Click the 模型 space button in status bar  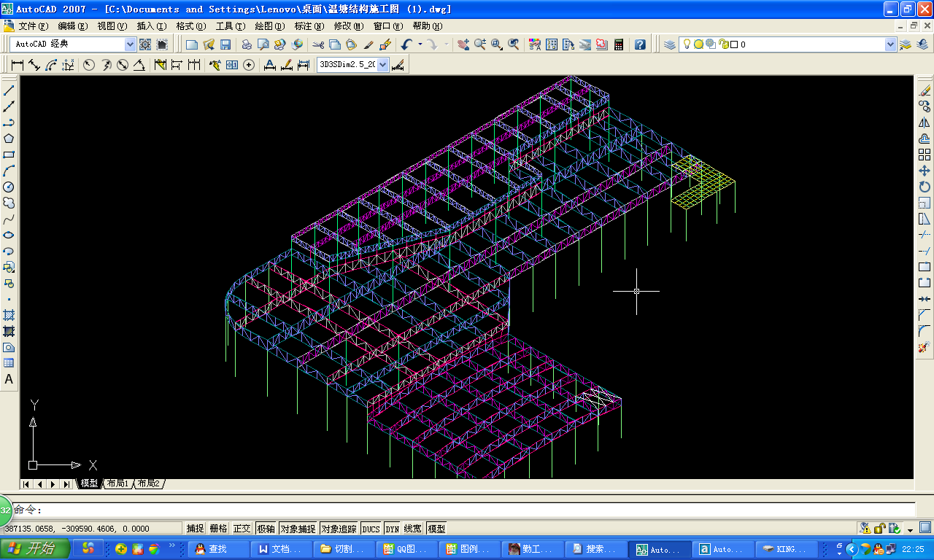436,529
